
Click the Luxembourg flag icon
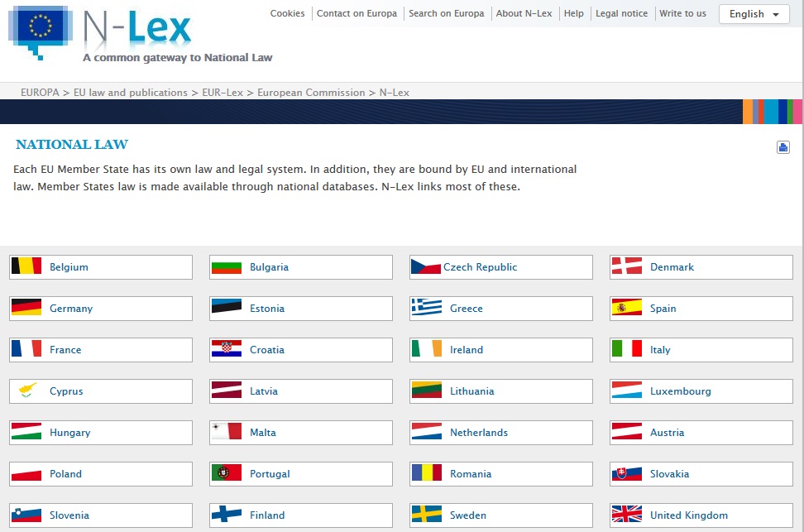click(x=627, y=391)
